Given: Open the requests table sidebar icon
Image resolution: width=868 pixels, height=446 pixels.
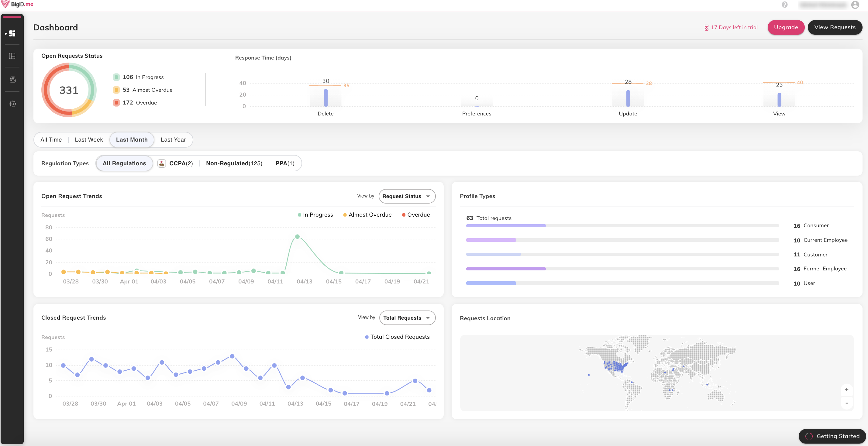Looking at the screenshot, I should click(12, 56).
